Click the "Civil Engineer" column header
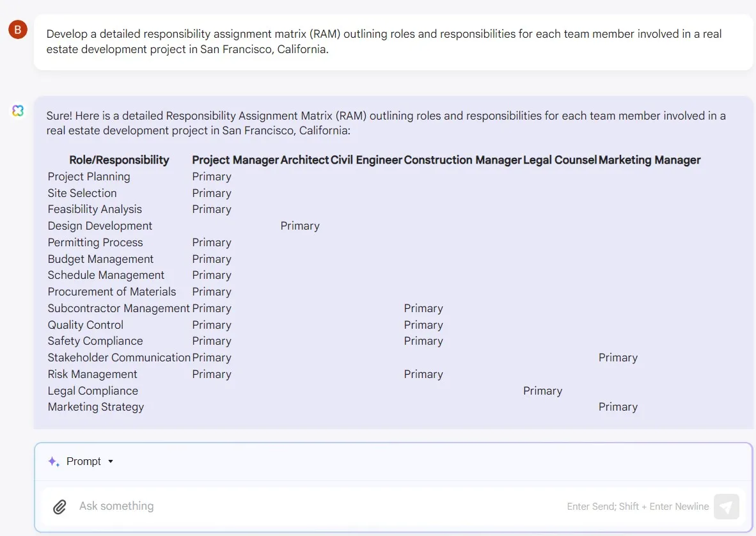Image resolution: width=756 pixels, height=536 pixels. coord(366,160)
